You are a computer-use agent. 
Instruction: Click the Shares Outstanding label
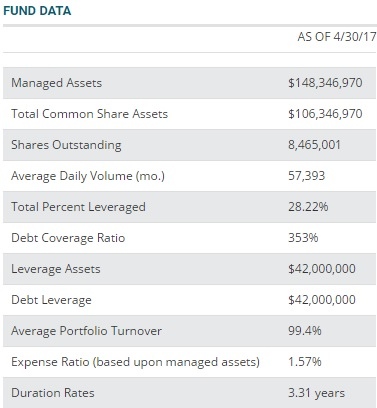pyautogui.click(x=66, y=145)
